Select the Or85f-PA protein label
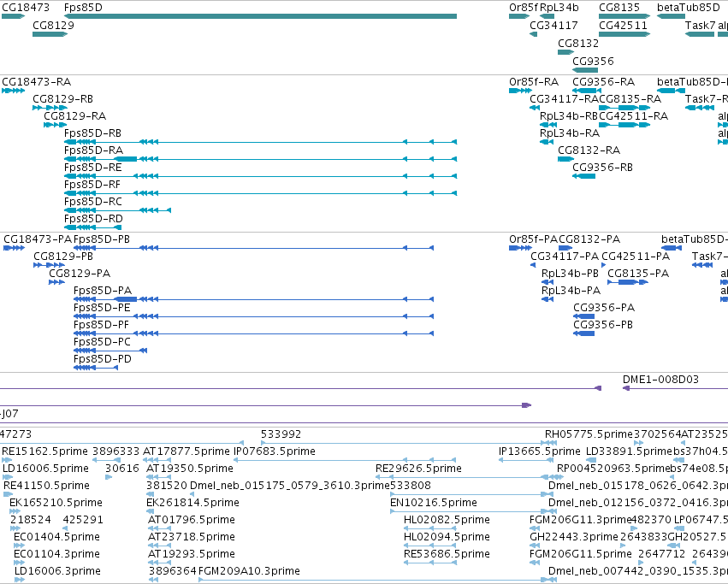The image size is (728, 584). pos(534,239)
